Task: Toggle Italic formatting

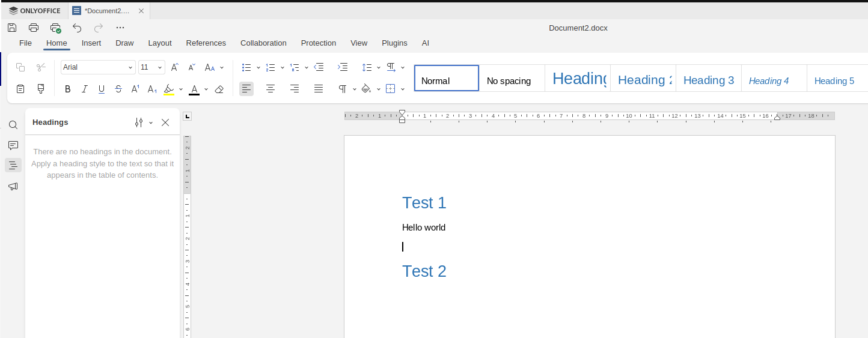Action: tap(85, 89)
